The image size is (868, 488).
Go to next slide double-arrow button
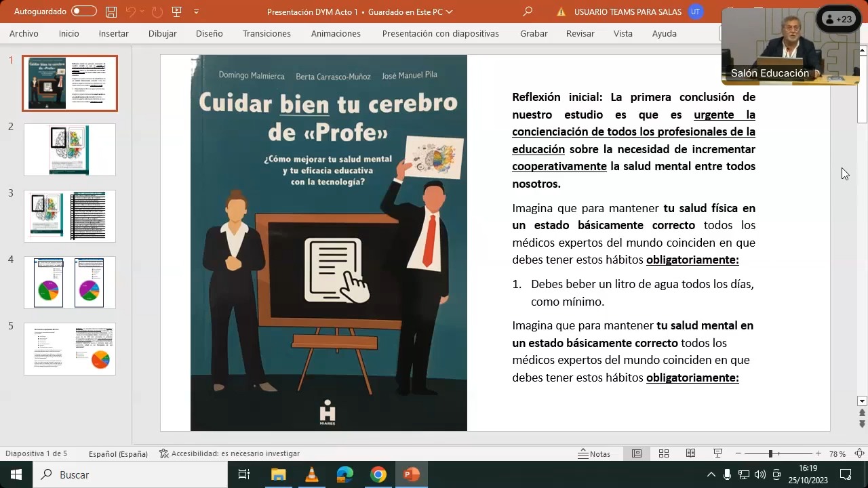click(863, 424)
